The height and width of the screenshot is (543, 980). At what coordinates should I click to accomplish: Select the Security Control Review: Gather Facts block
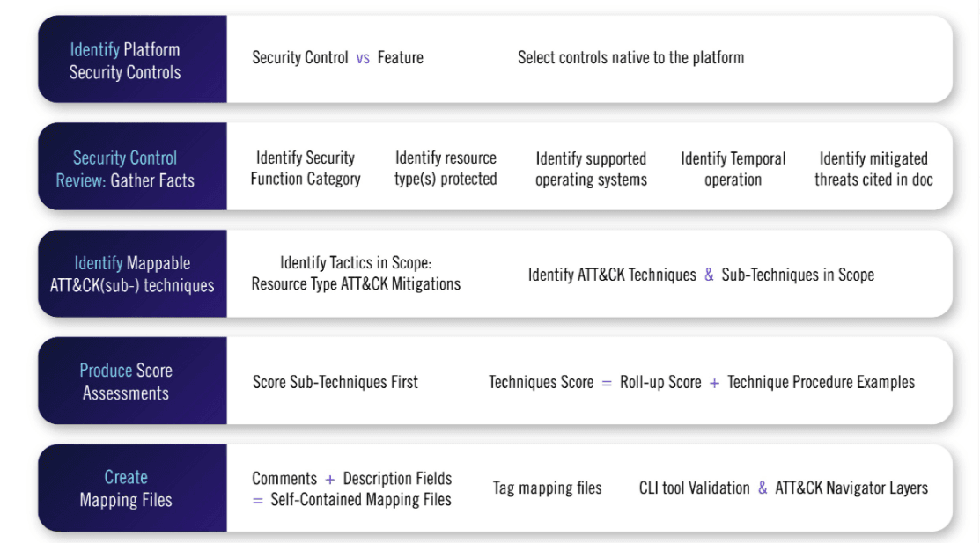click(132, 167)
